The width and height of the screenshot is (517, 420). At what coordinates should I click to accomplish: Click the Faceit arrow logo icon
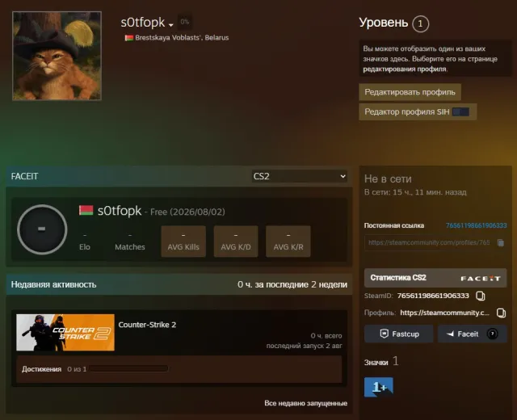pyautogui.click(x=450, y=334)
